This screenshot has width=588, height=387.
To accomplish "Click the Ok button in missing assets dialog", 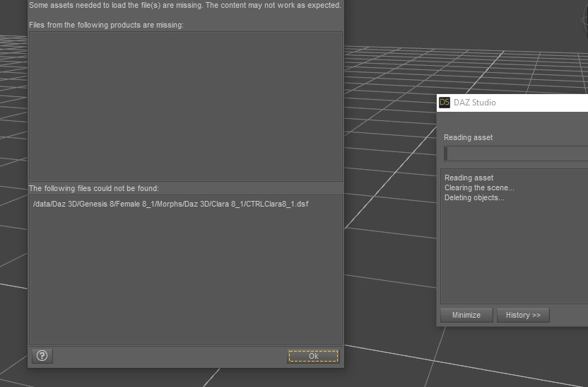I will click(x=313, y=356).
